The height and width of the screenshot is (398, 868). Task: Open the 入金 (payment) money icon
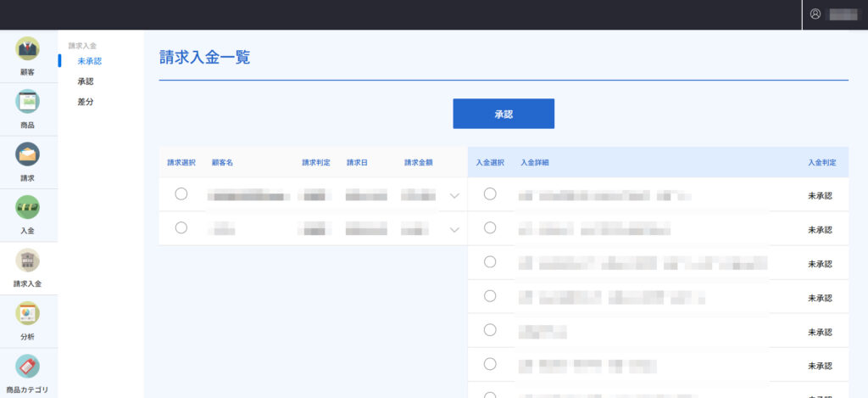[28, 207]
